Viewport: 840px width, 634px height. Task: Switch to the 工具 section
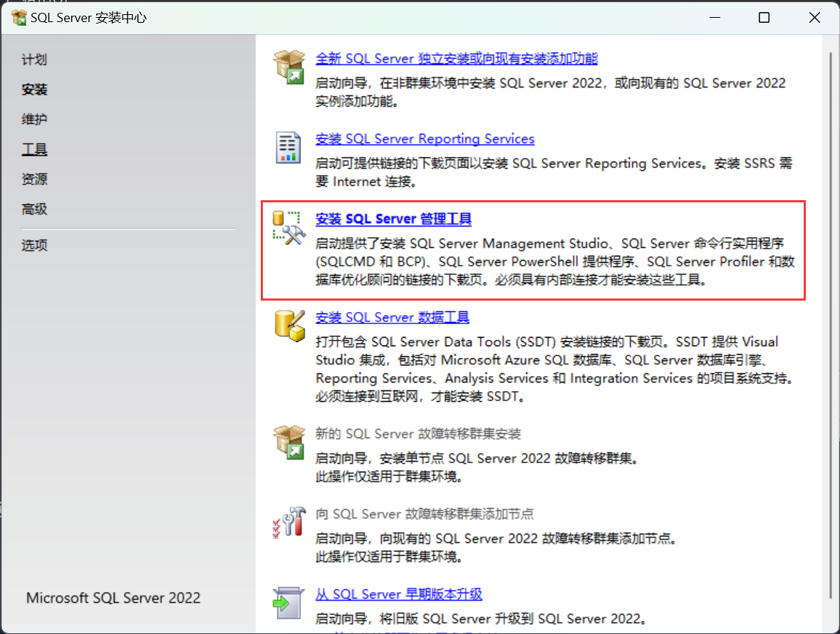[34, 150]
